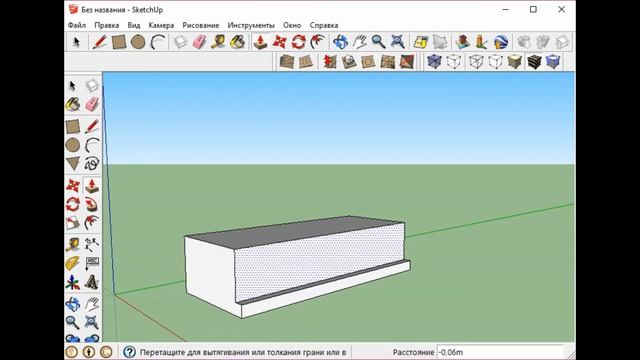The width and height of the screenshot is (640, 360).
Task: Select the arrow Select tool in top toolbar
Action: point(76,42)
